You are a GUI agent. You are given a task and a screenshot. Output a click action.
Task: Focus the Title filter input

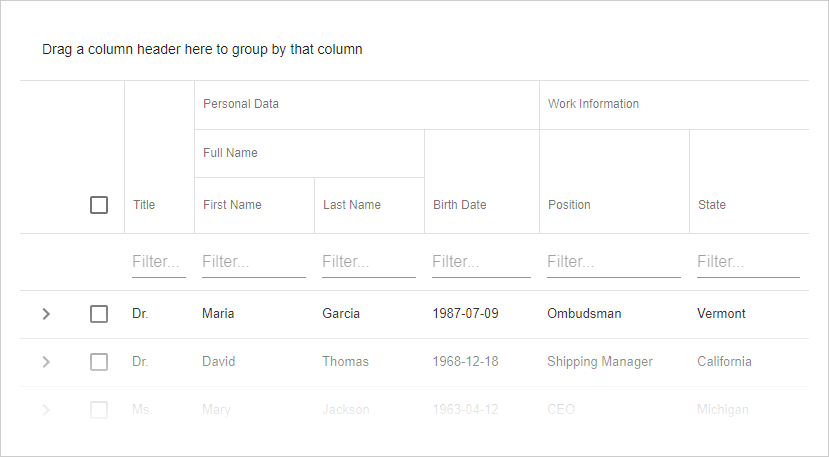[x=158, y=262]
